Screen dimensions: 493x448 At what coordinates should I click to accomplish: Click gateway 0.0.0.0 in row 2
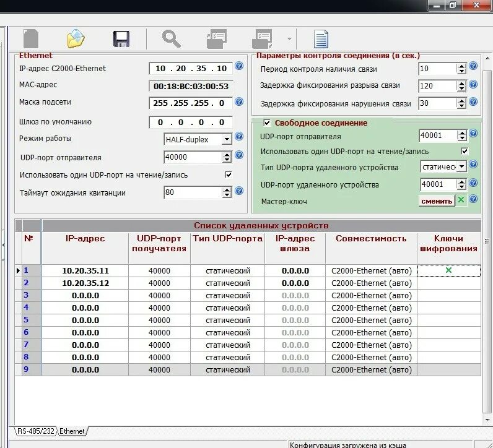tap(295, 283)
